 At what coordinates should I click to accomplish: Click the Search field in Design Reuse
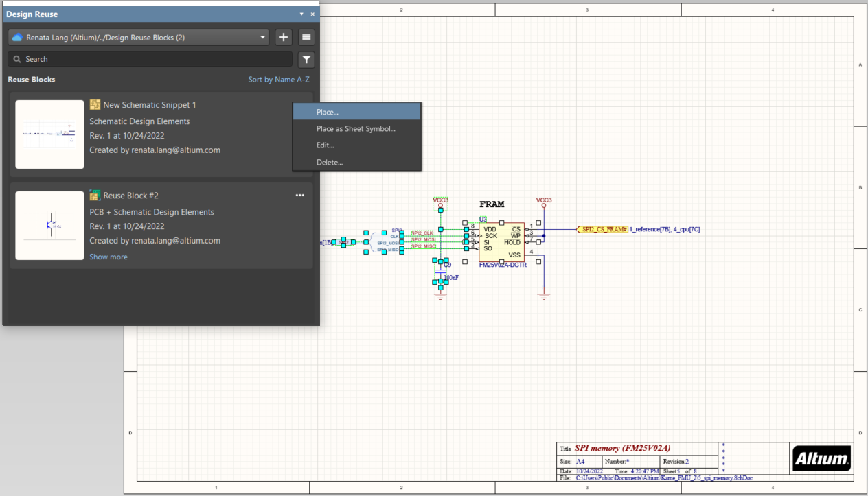click(150, 59)
